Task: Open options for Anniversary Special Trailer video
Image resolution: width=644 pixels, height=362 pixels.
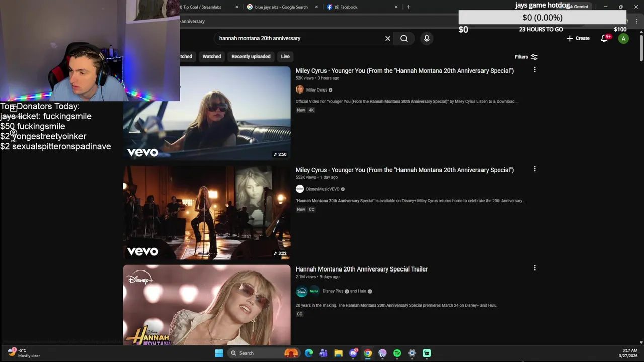Action: pyautogui.click(x=535, y=268)
